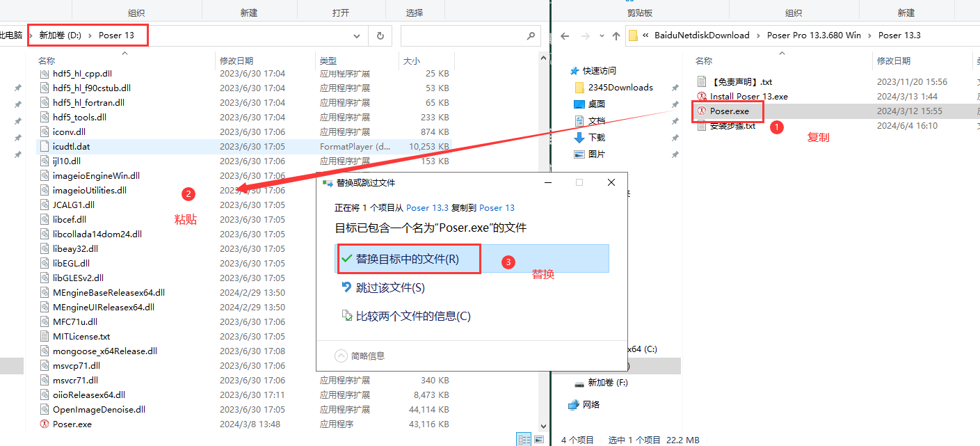The height and width of the screenshot is (446, 980).
Task: Click the 选中 1 个项目 22.2 MB status text
Action: pos(654,440)
